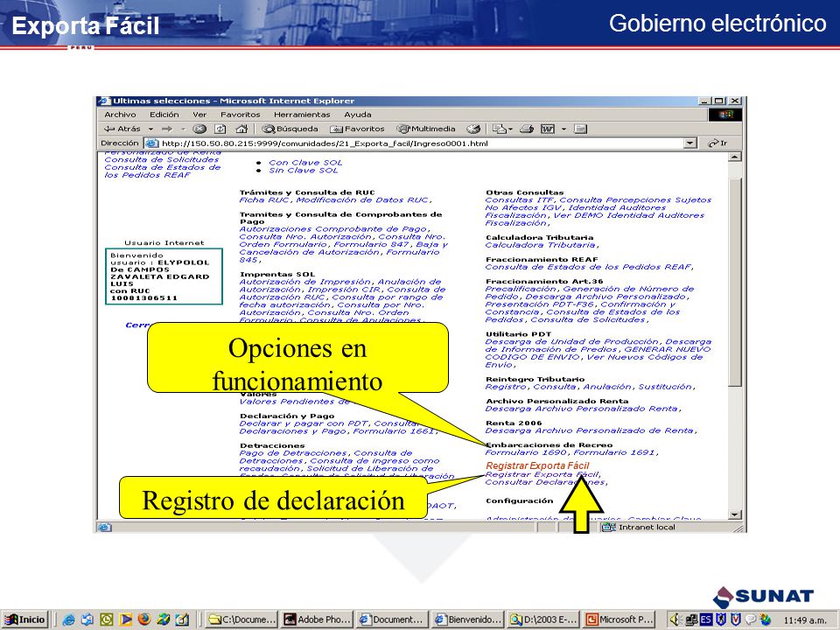Refresh the page with the refresh icon
This screenshot has width=840, height=630.
click(220, 129)
